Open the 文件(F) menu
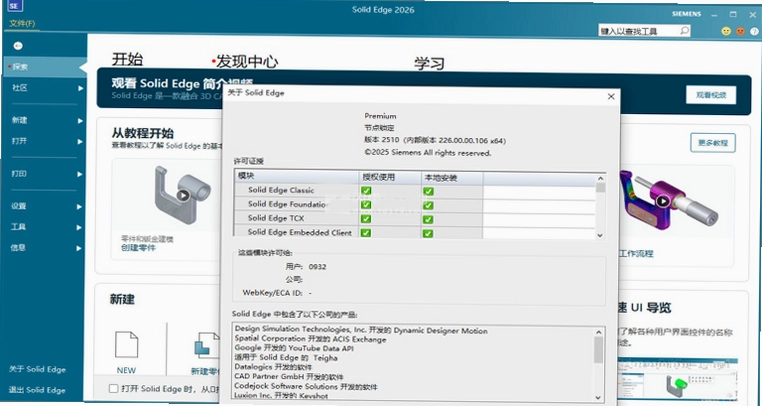This screenshot has height=406, width=762. tap(22, 23)
